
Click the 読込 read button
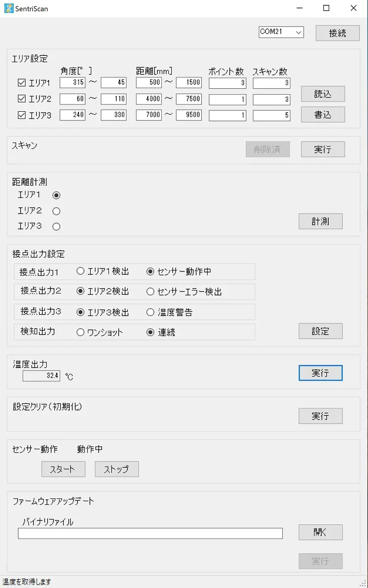322,94
